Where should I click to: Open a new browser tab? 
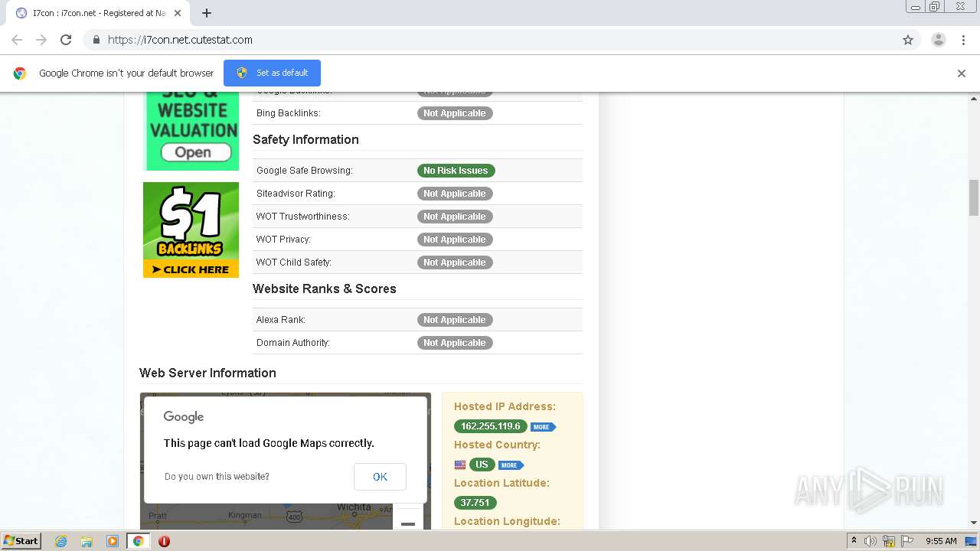[207, 13]
